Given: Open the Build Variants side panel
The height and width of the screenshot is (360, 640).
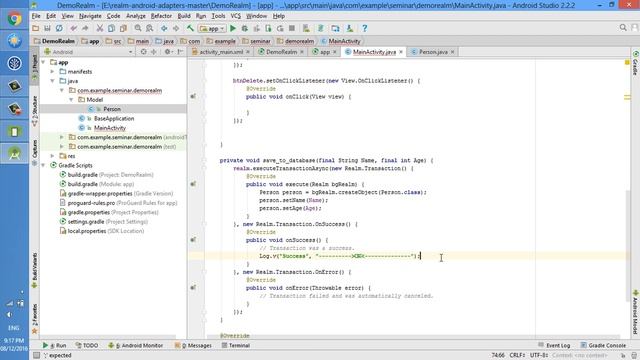Looking at the screenshot, I should point(35,270).
